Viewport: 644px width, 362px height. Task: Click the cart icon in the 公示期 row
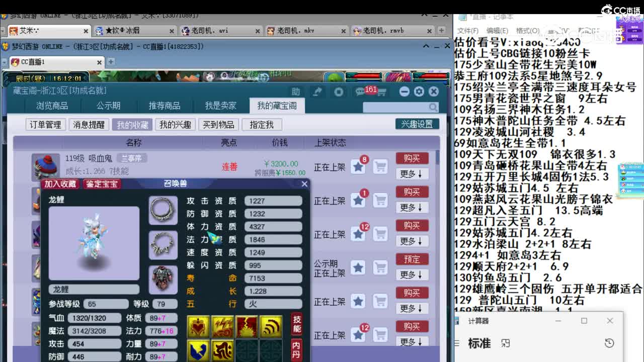(x=380, y=268)
